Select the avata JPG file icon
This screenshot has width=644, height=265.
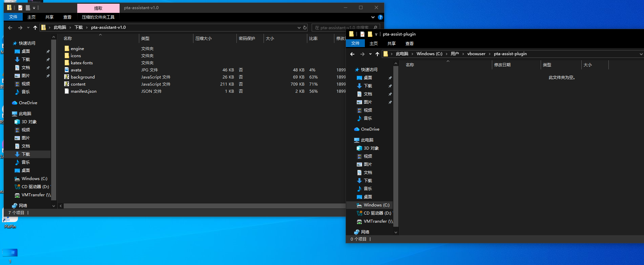coord(67,70)
